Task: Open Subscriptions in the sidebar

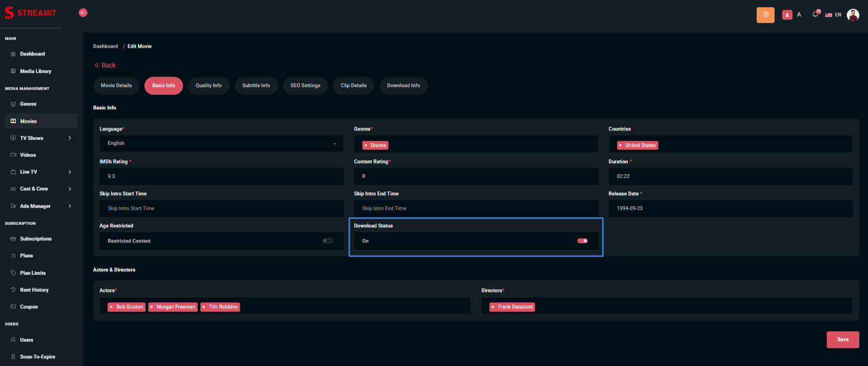Action: coord(36,239)
